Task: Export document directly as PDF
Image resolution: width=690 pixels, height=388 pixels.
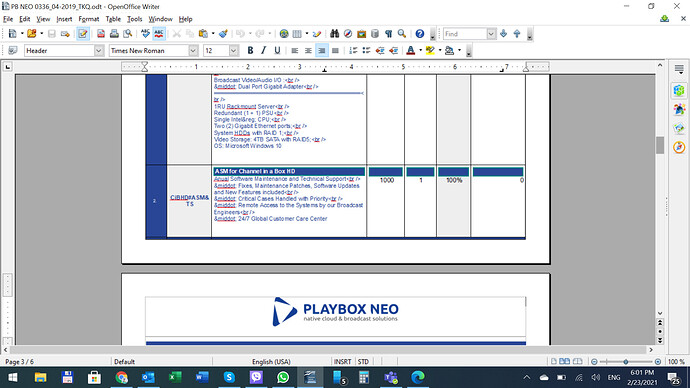Action: point(101,34)
